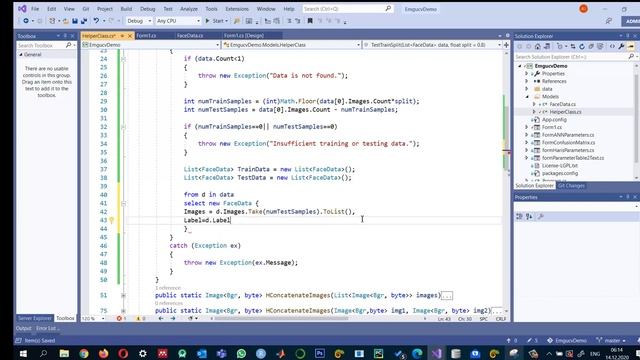This screenshot has width=640, height=360.
Task: Collapse the Models folder in Solution Explorer
Action: [527, 97]
